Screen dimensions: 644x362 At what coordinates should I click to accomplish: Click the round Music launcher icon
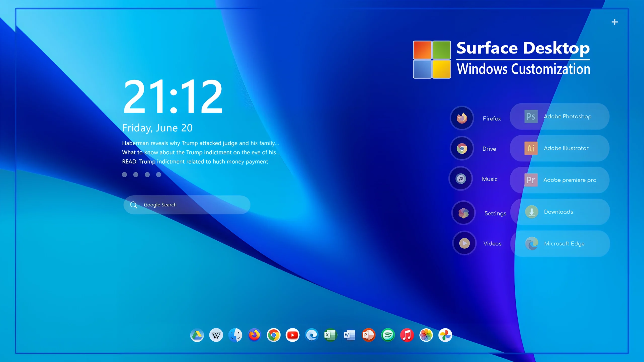tap(461, 179)
